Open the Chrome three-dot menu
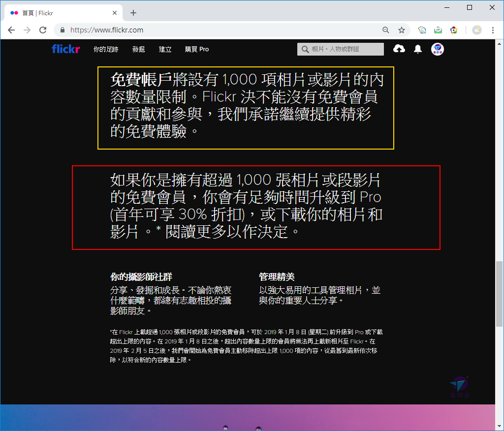504x431 pixels. (493, 30)
